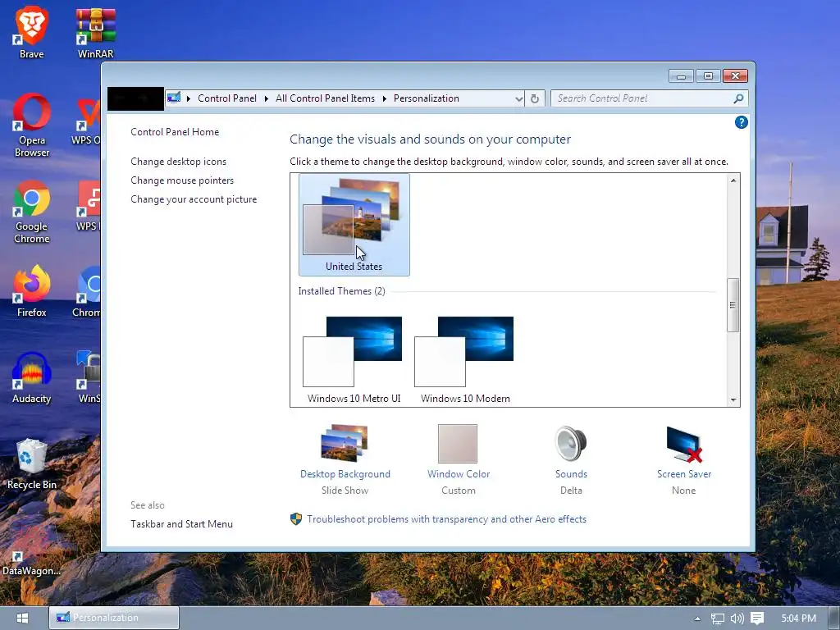Open the 5:04 PM taskbar clock
Image resolution: width=840 pixels, height=630 pixels.
(798, 619)
